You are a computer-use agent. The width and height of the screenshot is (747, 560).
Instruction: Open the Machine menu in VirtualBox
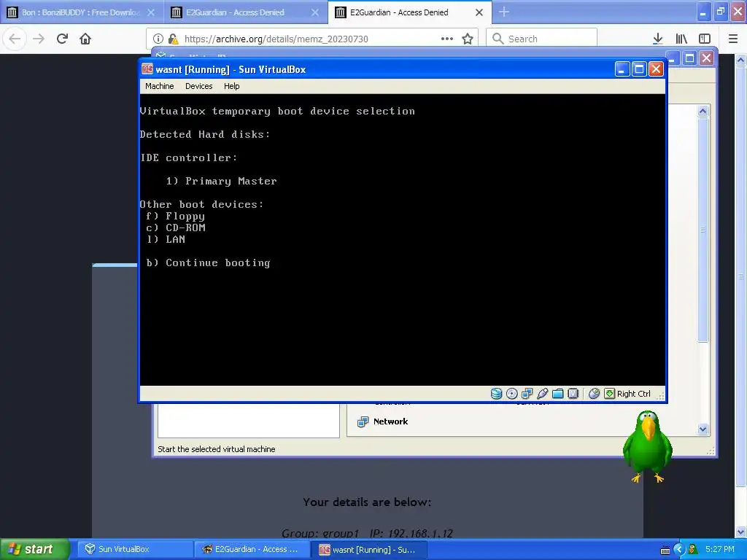coord(160,86)
